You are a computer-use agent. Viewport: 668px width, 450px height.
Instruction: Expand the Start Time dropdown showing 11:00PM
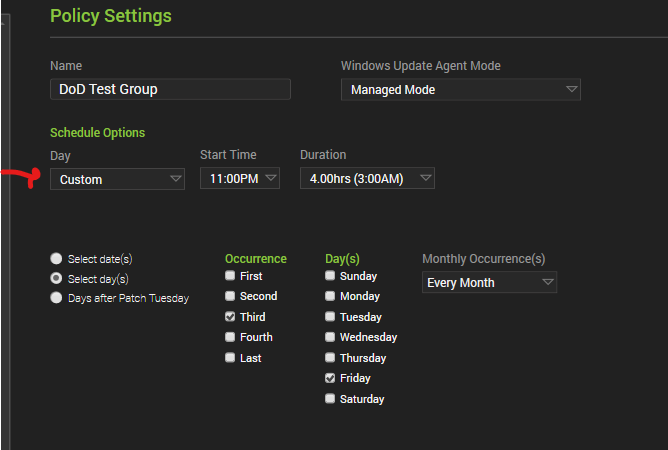point(240,179)
